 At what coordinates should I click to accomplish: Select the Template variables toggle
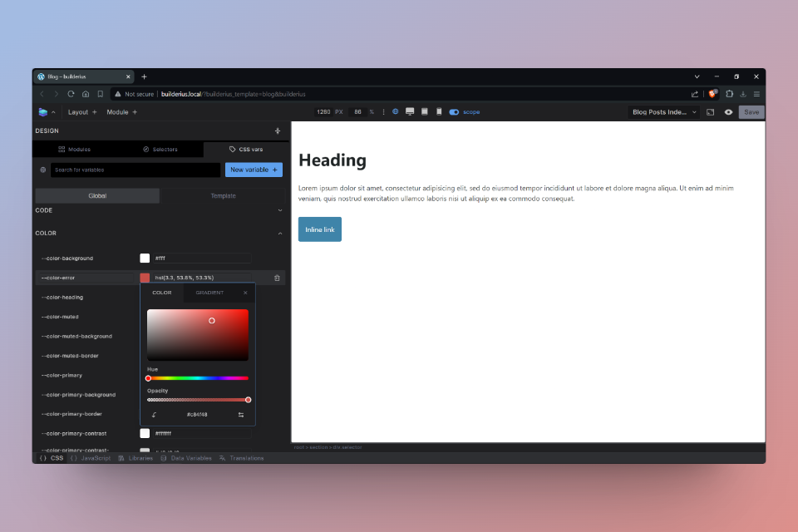click(x=222, y=196)
